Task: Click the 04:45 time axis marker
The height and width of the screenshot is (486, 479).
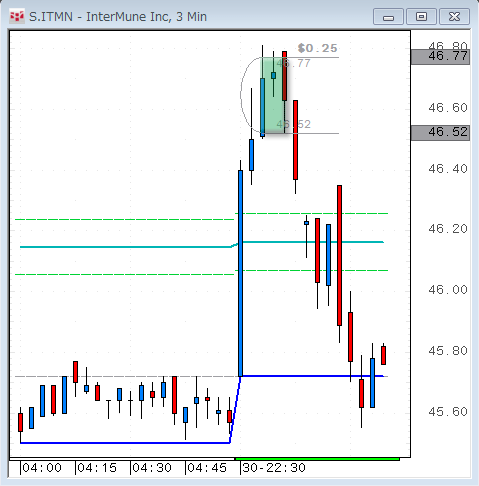Action: pos(207,468)
